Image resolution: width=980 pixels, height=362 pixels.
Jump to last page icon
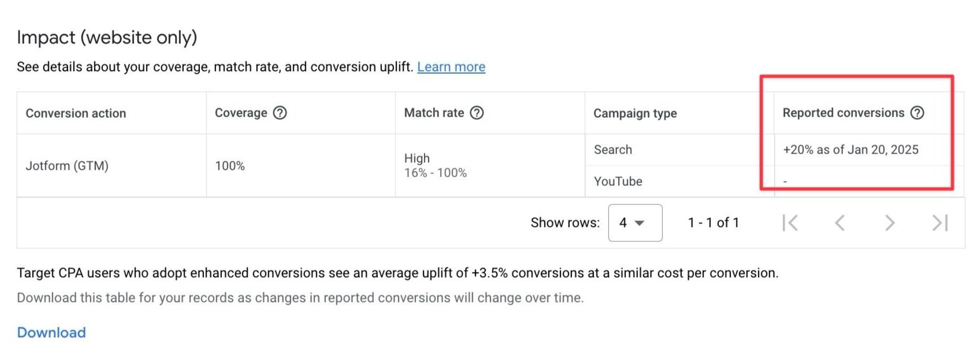(940, 223)
